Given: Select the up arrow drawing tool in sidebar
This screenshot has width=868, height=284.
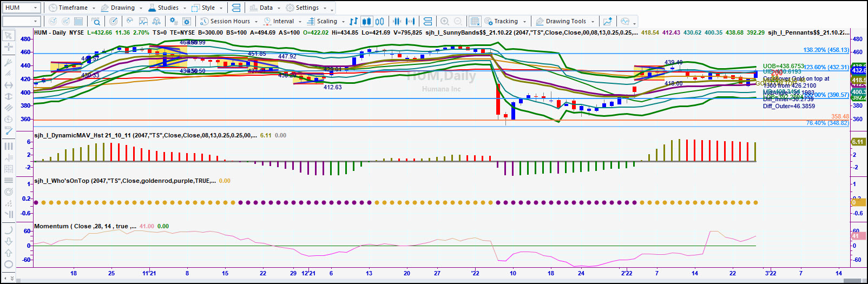Looking at the screenshot, I should pos(8,253).
